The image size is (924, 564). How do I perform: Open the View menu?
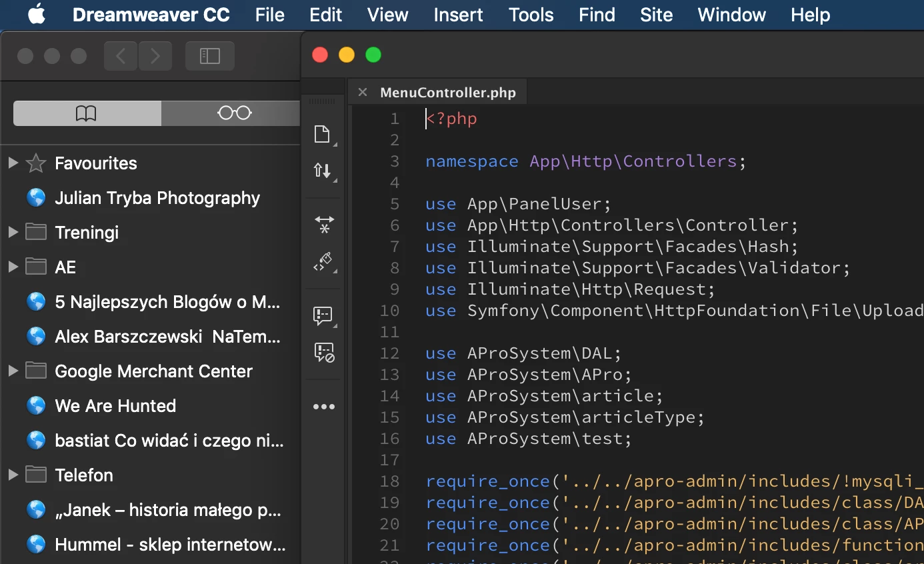point(387,15)
